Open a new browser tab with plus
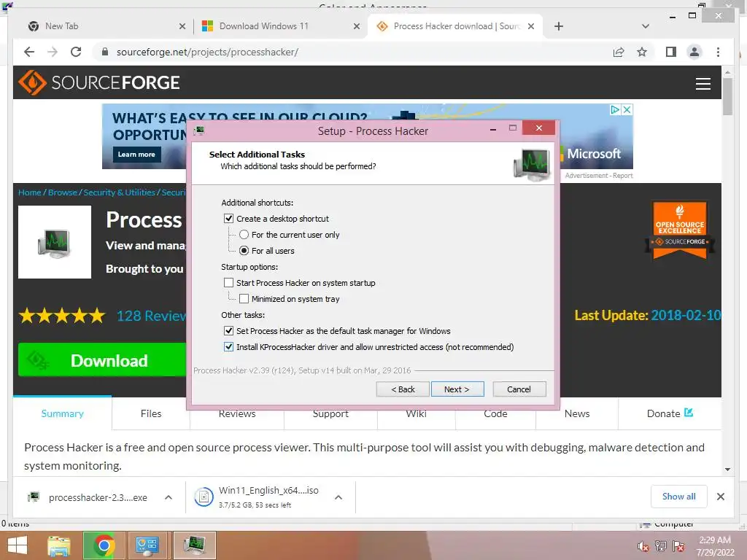Image resolution: width=747 pixels, height=560 pixels. click(x=558, y=26)
